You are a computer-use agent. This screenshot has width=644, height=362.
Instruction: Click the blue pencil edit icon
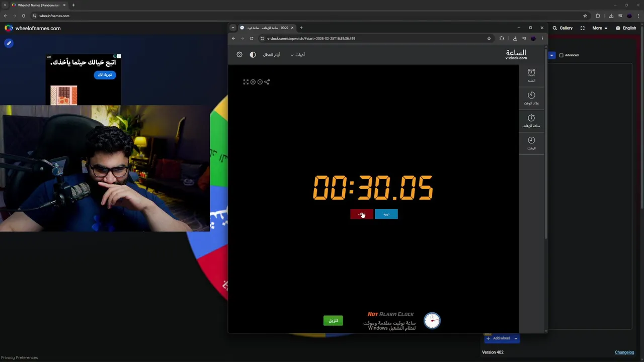9,43
